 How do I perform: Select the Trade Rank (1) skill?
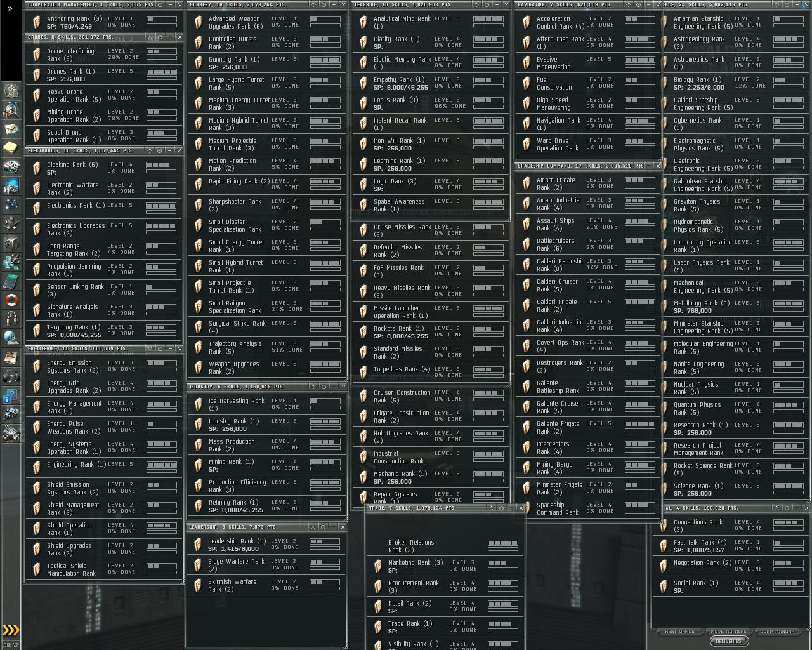pos(446,627)
